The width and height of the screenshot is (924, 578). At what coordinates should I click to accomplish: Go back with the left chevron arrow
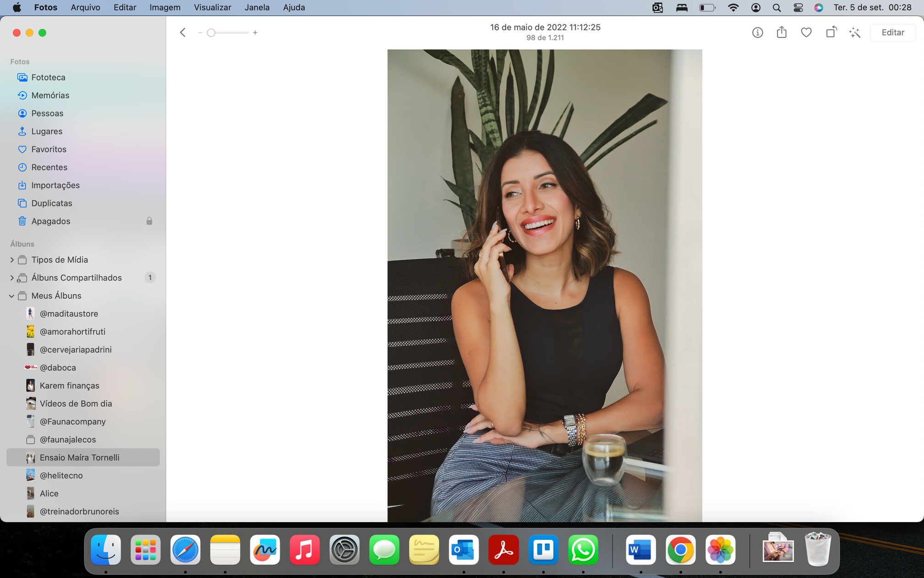[x=182, y=33]
